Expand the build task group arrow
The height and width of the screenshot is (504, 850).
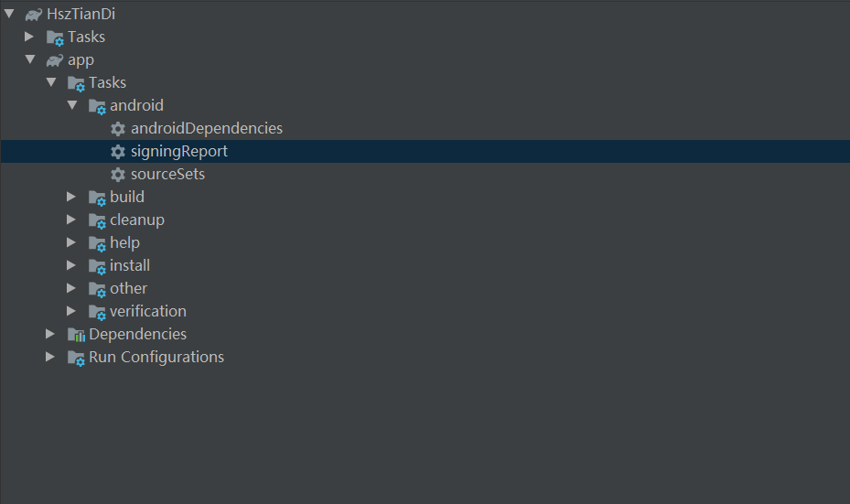click(x=71, y=196)
